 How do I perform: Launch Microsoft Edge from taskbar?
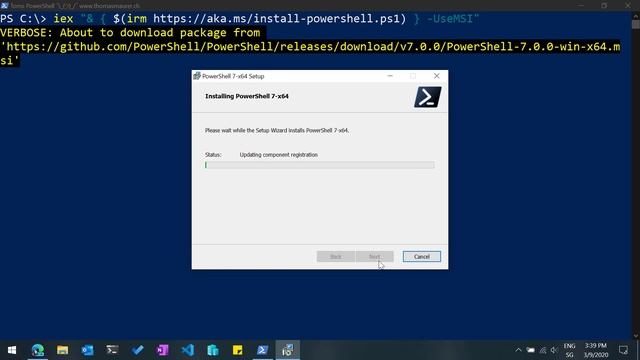pyautogui.click(x=38, y=350)
